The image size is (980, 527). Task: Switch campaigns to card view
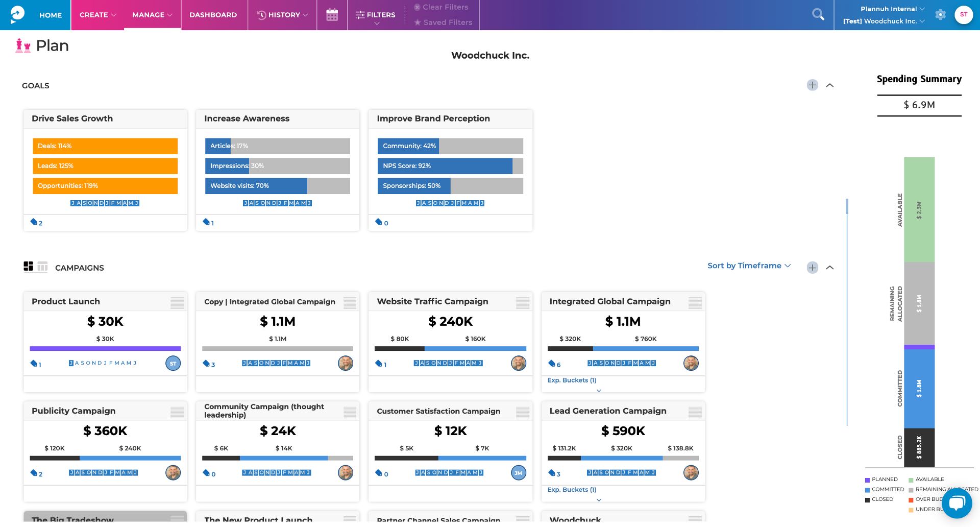(28, 266)
